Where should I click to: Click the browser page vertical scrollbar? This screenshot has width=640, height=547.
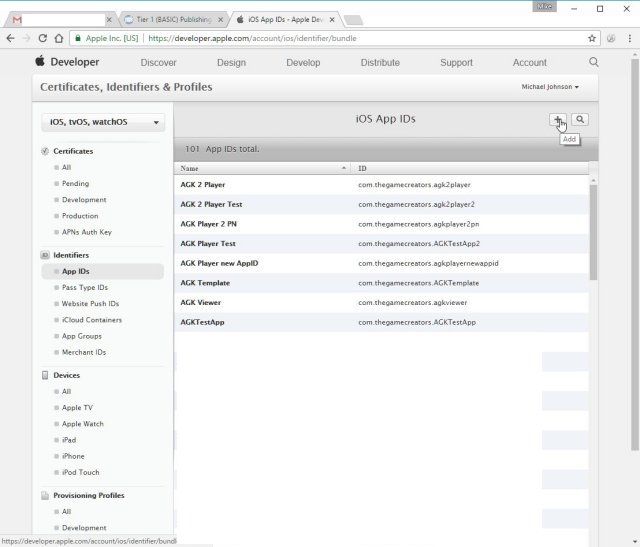tap(635, 255)
